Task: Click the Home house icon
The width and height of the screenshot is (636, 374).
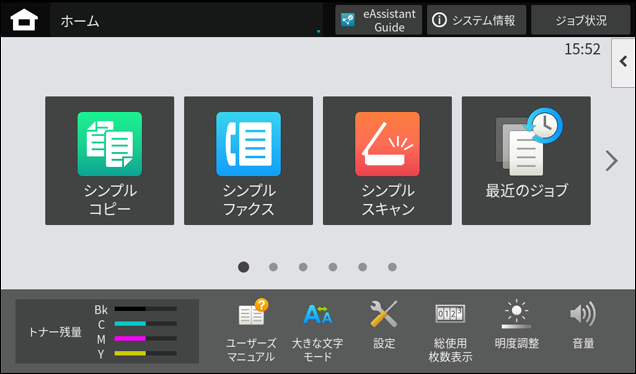Action: 24,20
